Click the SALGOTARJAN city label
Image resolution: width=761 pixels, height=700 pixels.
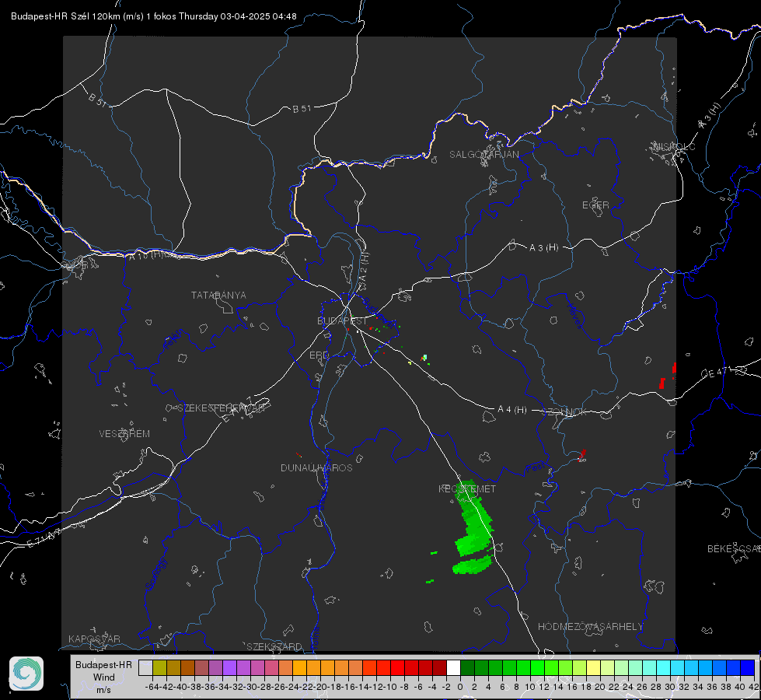click(x=483, y=155)
